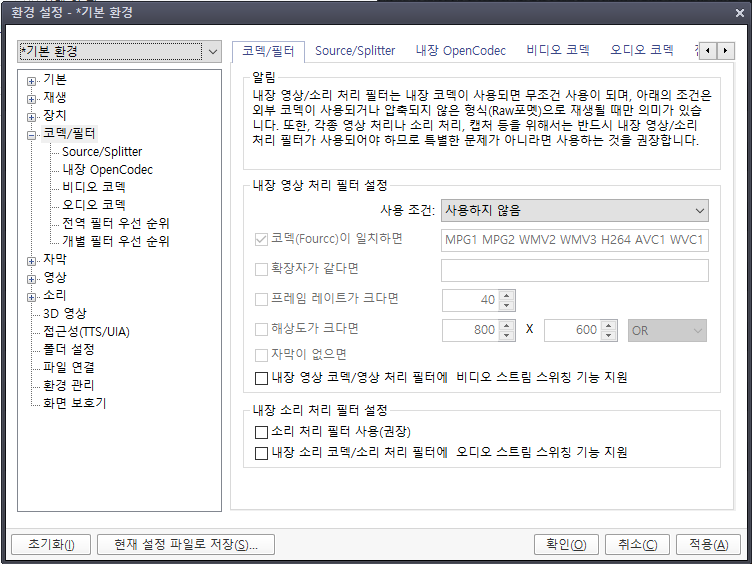
Task: Decrease the resolution width 800
Action: click(x=506, y=335)
